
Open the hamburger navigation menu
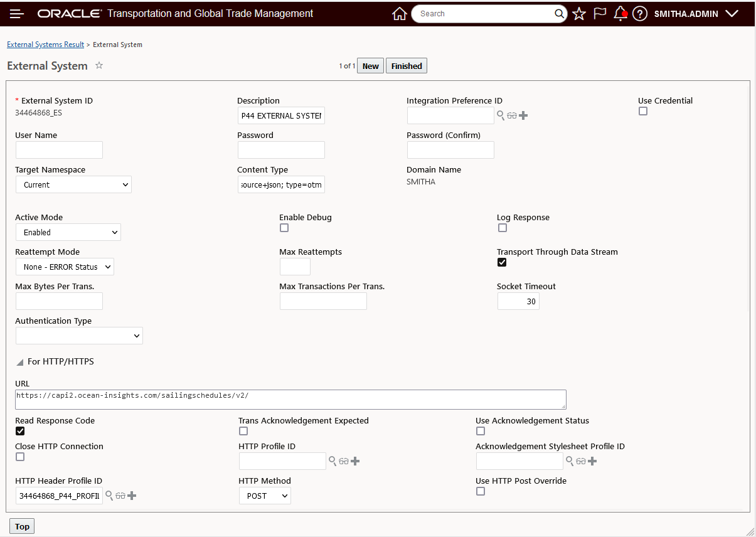click(x=17, y=14)
